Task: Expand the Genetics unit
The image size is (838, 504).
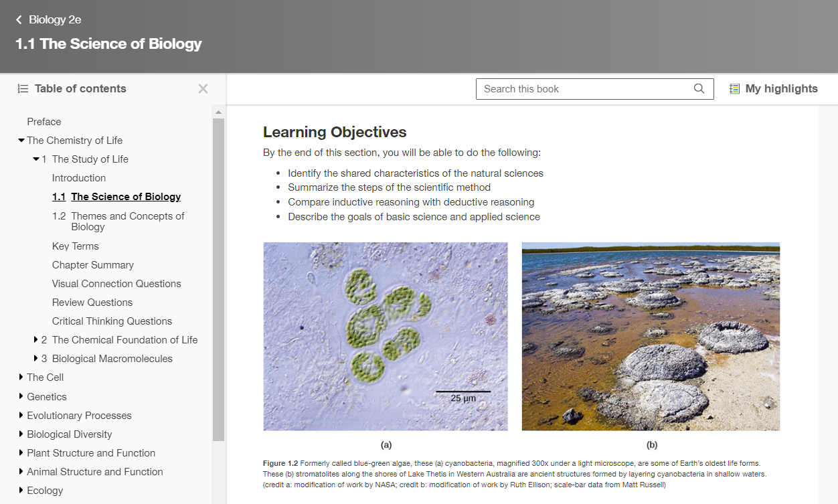Action: click(21, 396)
